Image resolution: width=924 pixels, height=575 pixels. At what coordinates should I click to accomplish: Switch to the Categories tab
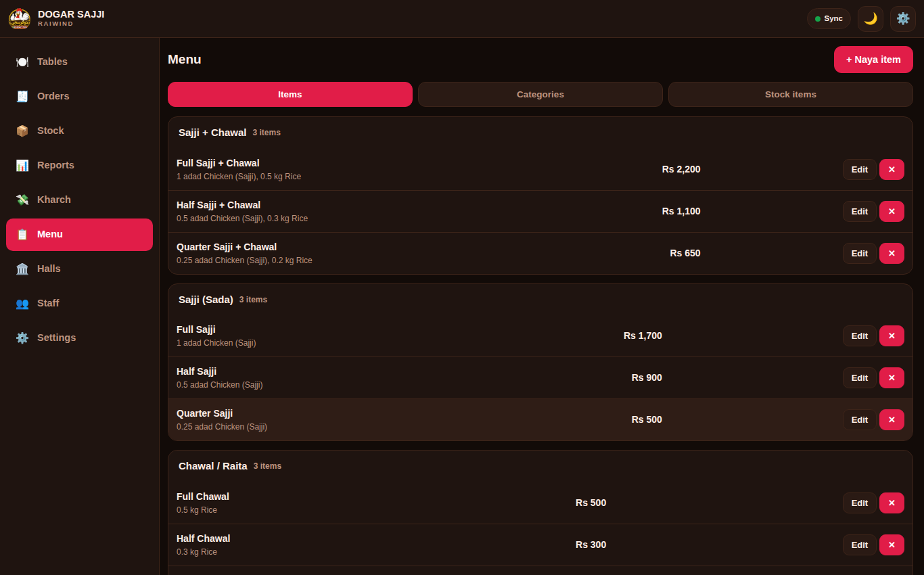coord(540,95)
